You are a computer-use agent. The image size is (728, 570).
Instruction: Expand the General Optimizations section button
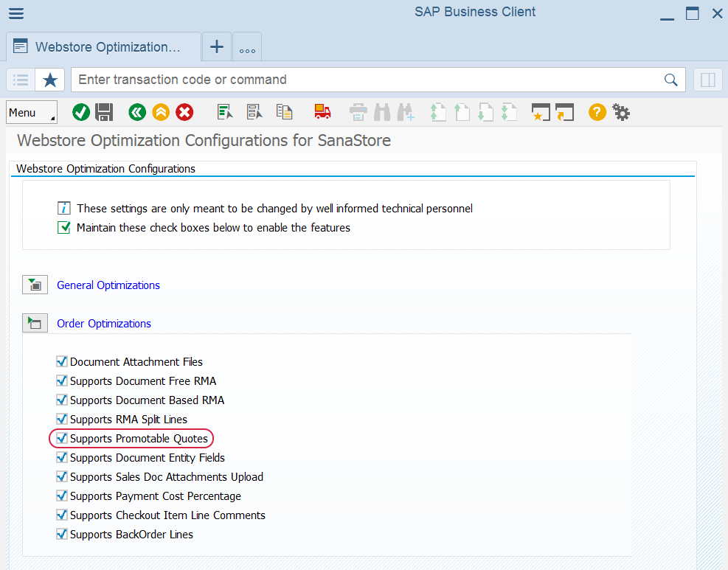(x=35, y=285)
